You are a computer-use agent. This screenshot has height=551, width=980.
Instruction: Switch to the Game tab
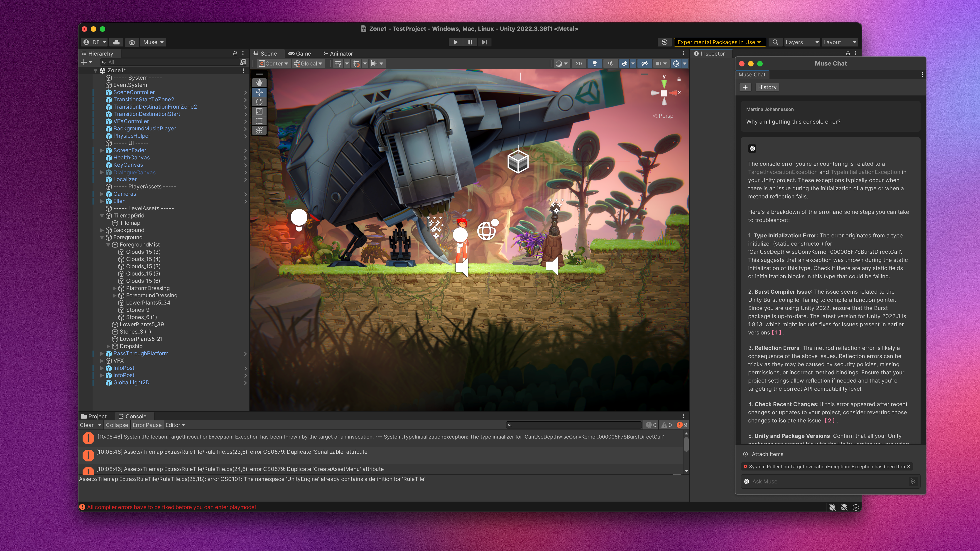tap(300, 54)
